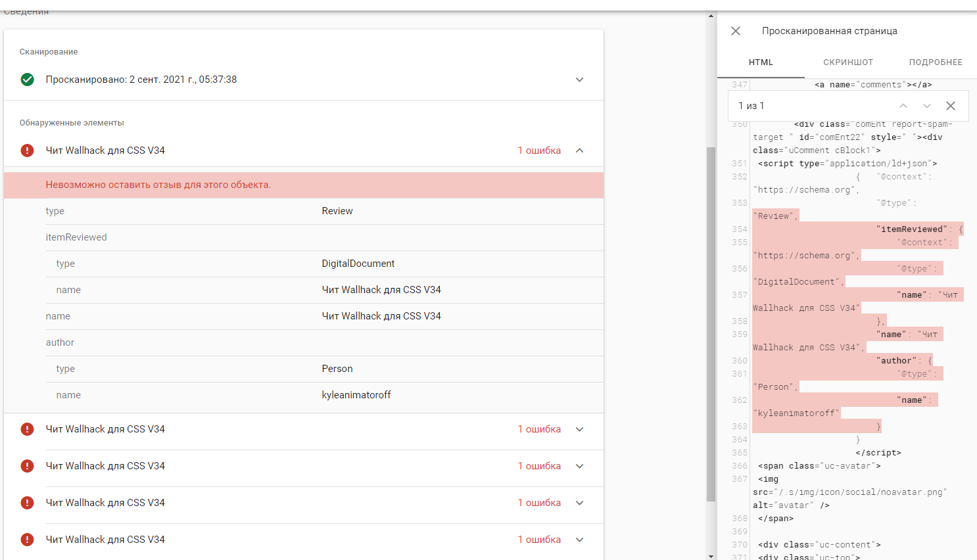Select the error message Невозможно оставить отзыв

[158, 185]
